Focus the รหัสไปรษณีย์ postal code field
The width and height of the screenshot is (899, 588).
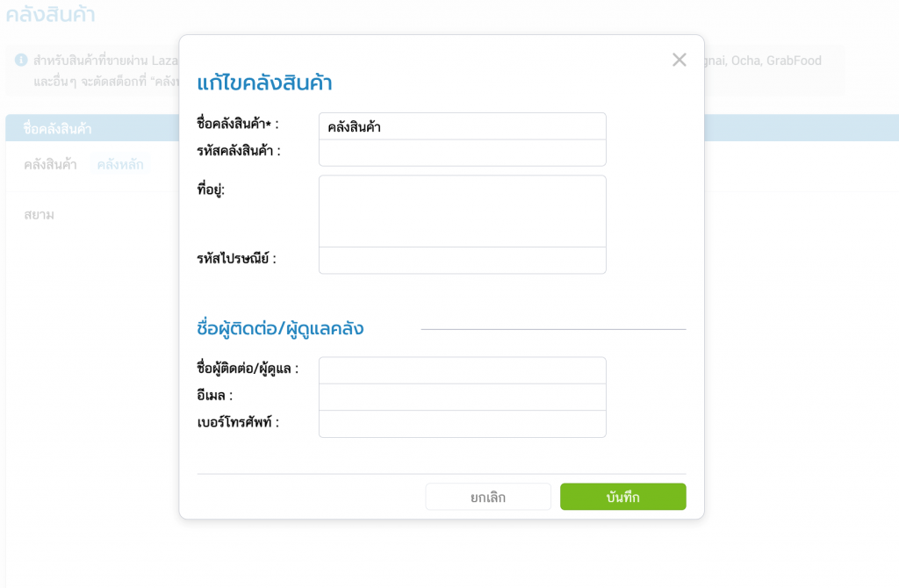(462, 260)
